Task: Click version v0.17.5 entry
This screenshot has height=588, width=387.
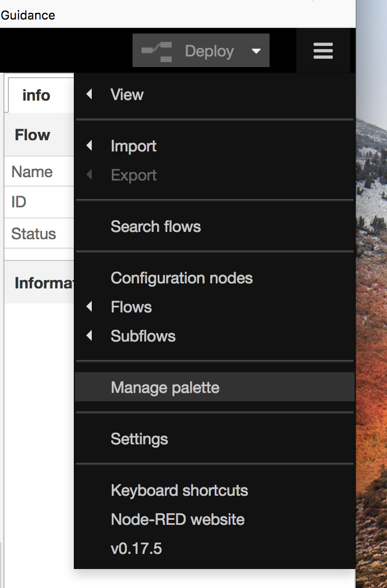Action: click(x=136, y=548)
